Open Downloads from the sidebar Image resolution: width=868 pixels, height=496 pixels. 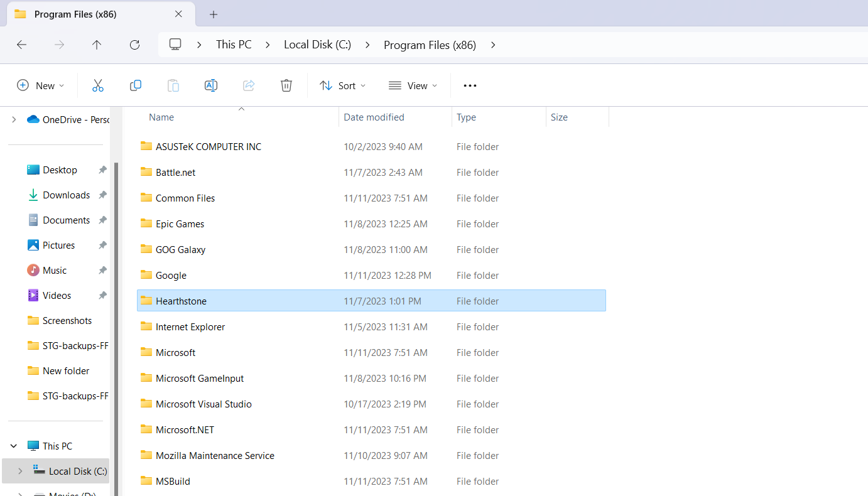66,195
